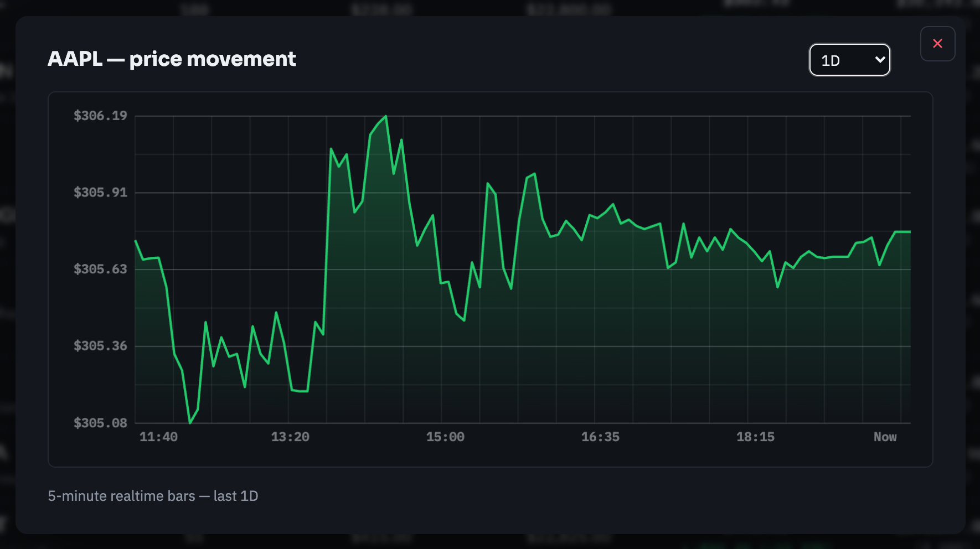Click the AAPL — price movement title
This screenshot has height=549, width=980.
coord(172,59)
